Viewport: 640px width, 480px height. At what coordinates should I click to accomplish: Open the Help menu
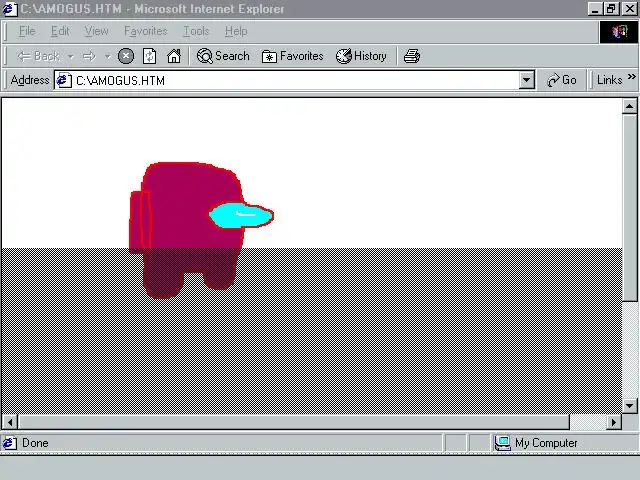coord(236,31)
